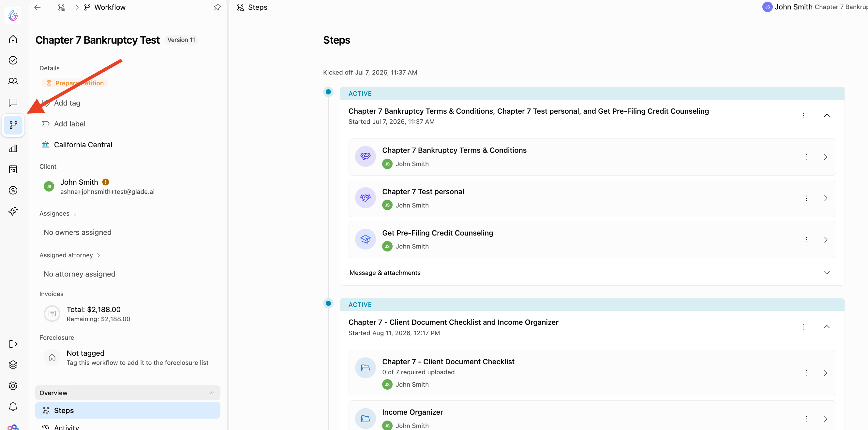Expand Message & attachments section
The width and height of the screenshot is (868, 430).
[x=827, y=273]
